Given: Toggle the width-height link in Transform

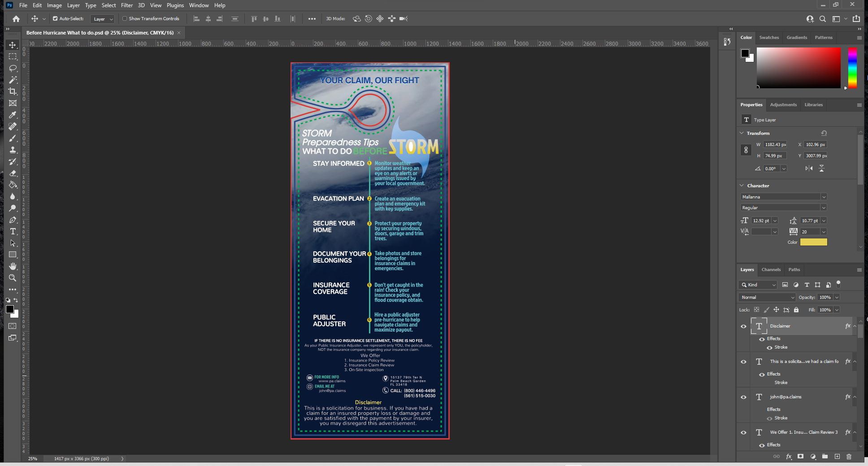Looking at the screenshot, I should (746, 150).
